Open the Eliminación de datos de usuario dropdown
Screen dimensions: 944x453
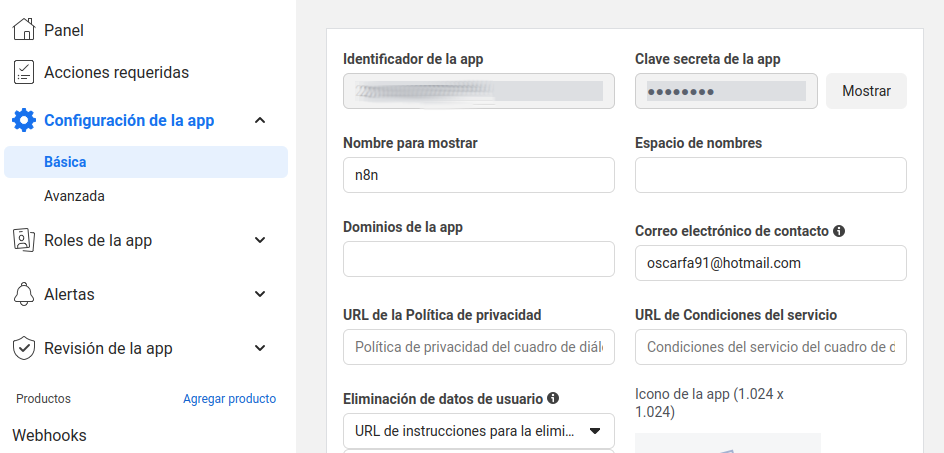479,431
